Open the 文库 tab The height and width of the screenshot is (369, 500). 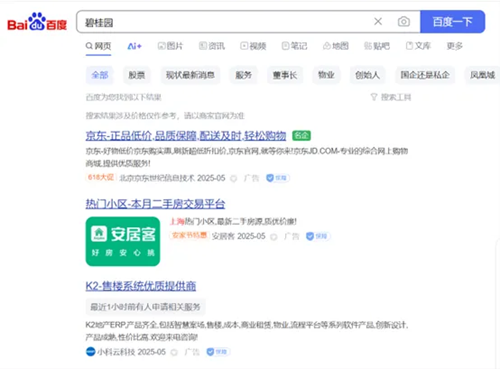[418, 46]
